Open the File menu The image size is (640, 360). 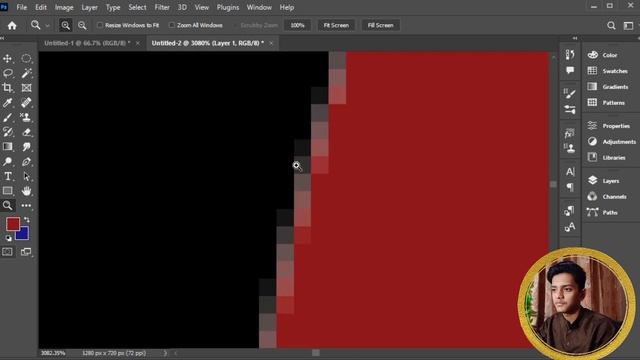[x=22, y=7]
